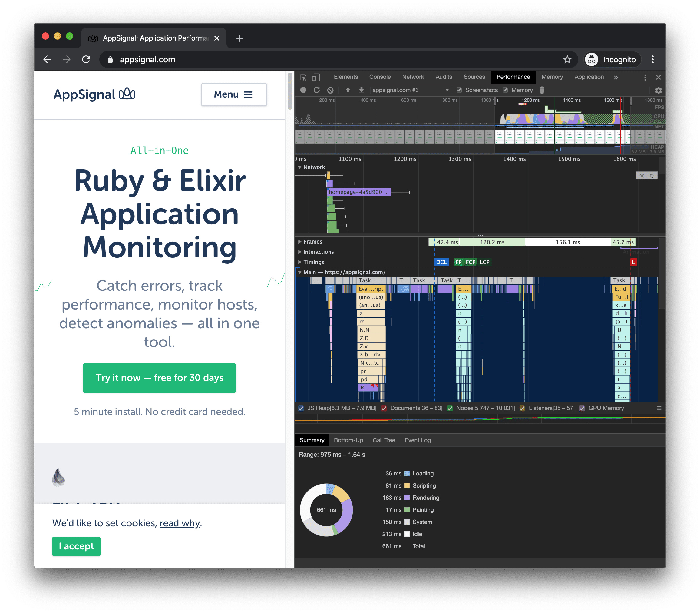Image resolution: width=700 pixels, height=613 pixels.
Task: Expand the Interactions track
Action: [299, 252]
